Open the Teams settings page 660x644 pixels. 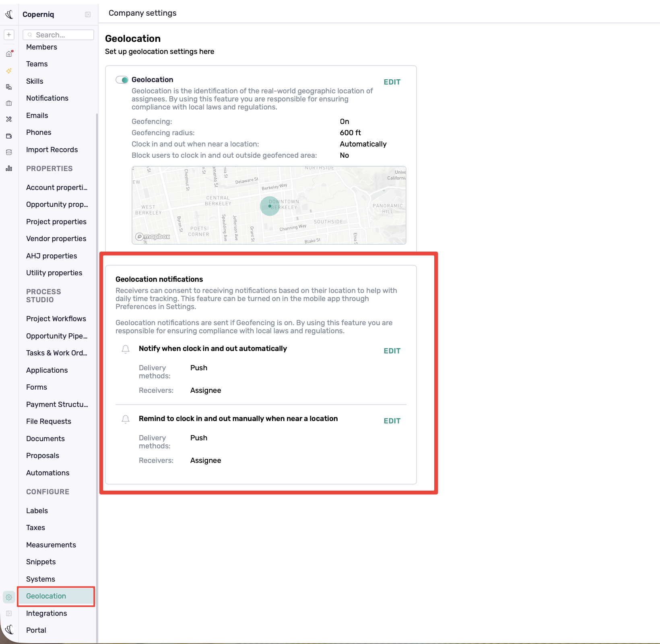[x=37, y=64]
